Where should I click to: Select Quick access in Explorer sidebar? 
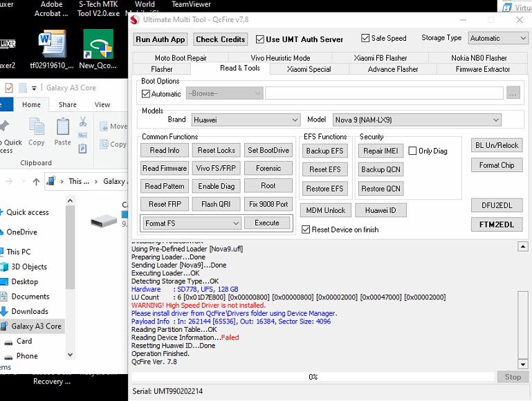(x=28, y=212)
